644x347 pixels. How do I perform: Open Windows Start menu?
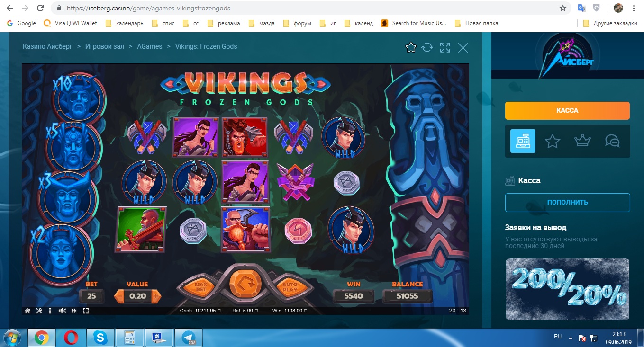click(x=13, y=337)
